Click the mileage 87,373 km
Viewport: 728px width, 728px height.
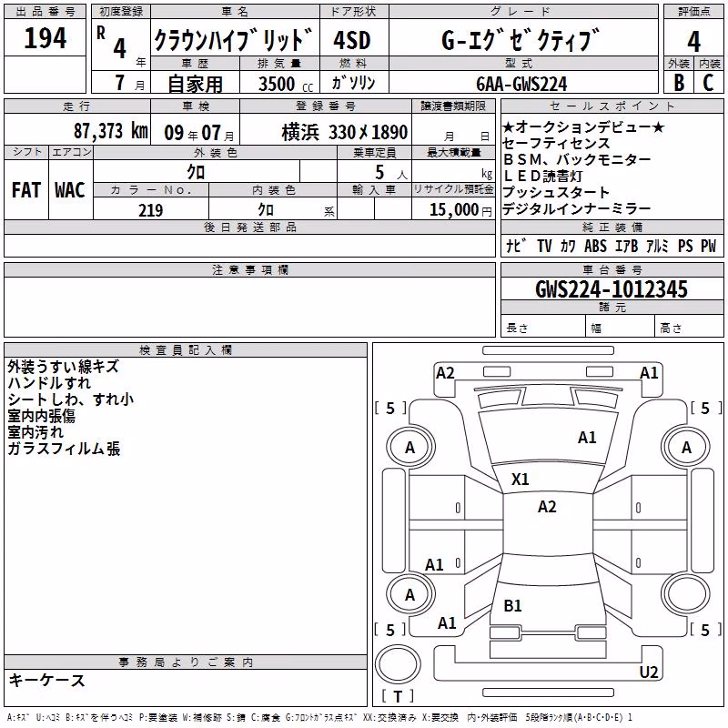(x=111, y=131)
